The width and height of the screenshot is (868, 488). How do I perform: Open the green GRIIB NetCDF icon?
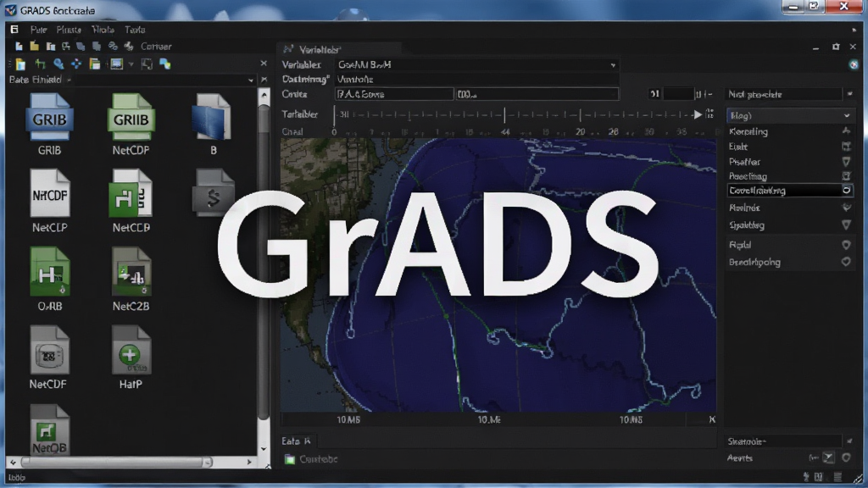click(131, 118)
